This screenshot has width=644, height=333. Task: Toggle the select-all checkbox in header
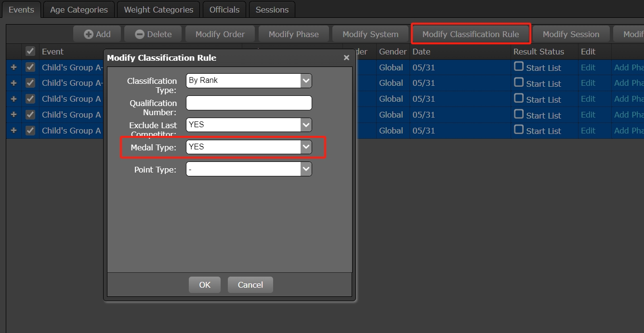point(30,52)
